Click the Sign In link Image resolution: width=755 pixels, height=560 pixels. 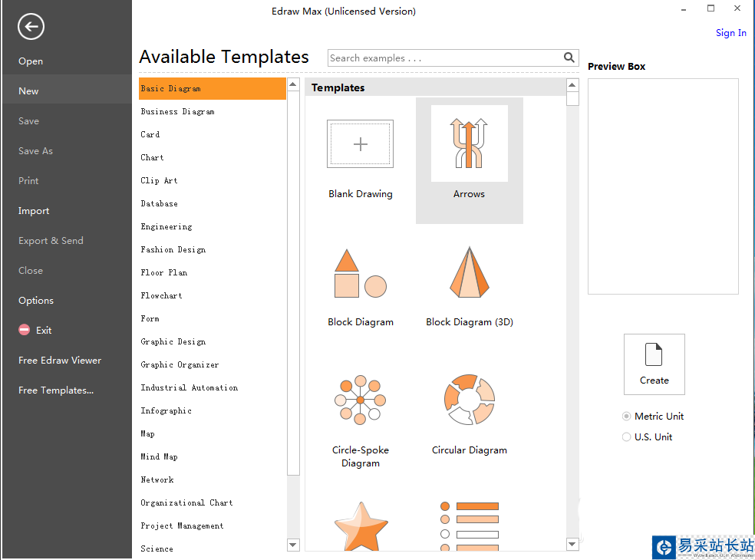click(x=731, y=33)
